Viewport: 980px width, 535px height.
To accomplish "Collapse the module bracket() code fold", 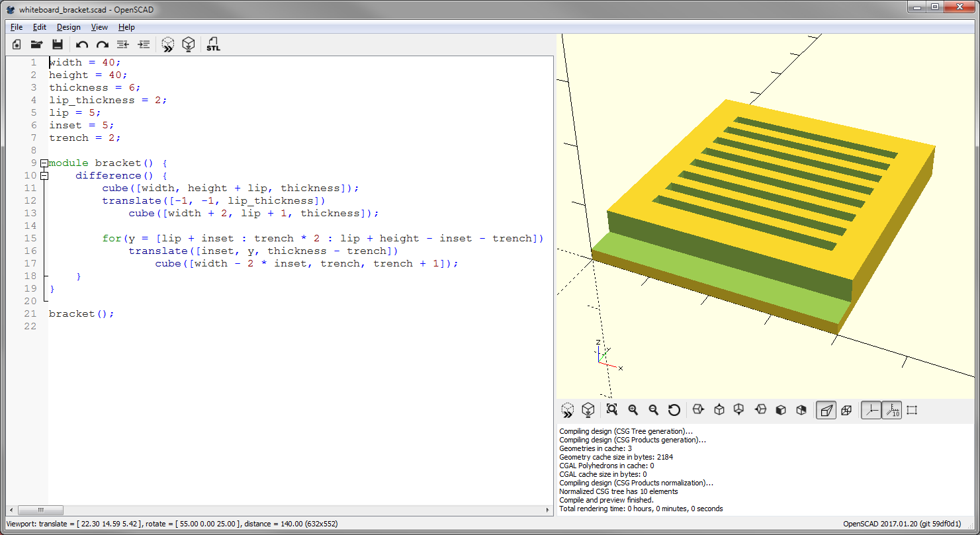I will pyautogui.click(x=44, y=163).
